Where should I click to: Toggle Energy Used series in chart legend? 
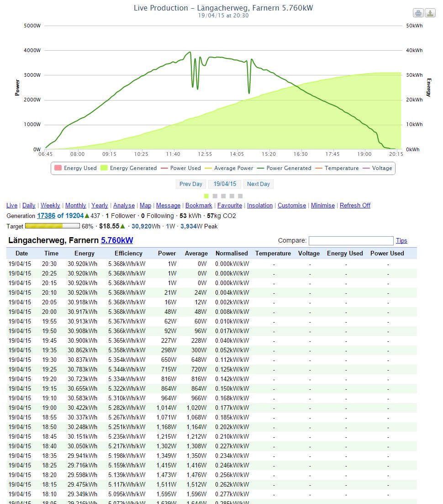coord(75,168)
